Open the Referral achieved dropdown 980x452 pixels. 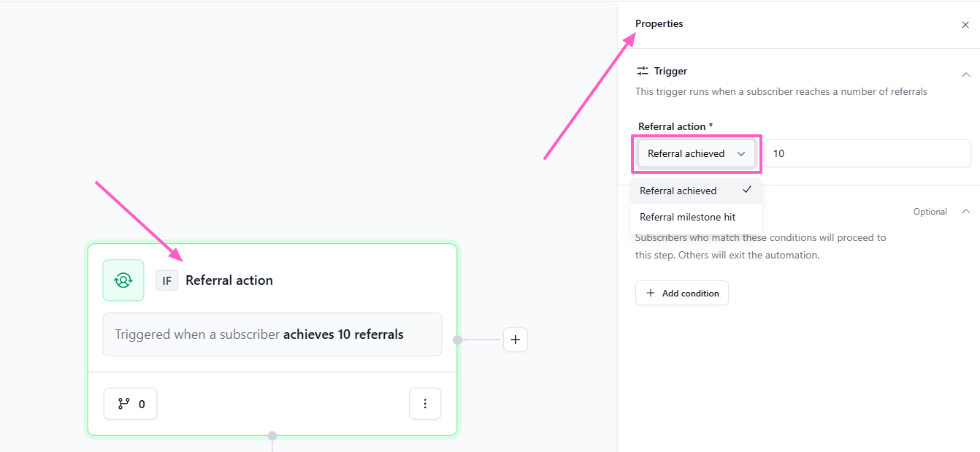pyautogui.click(x=697, y=153)
